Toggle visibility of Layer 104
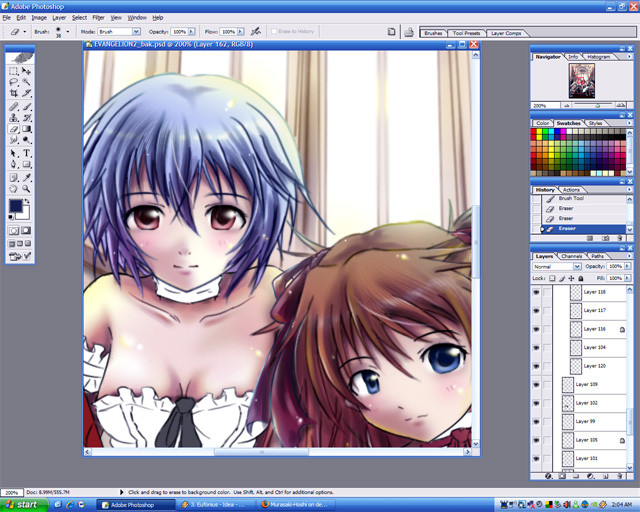Screen dimensions: 640x512 (536, 347)
